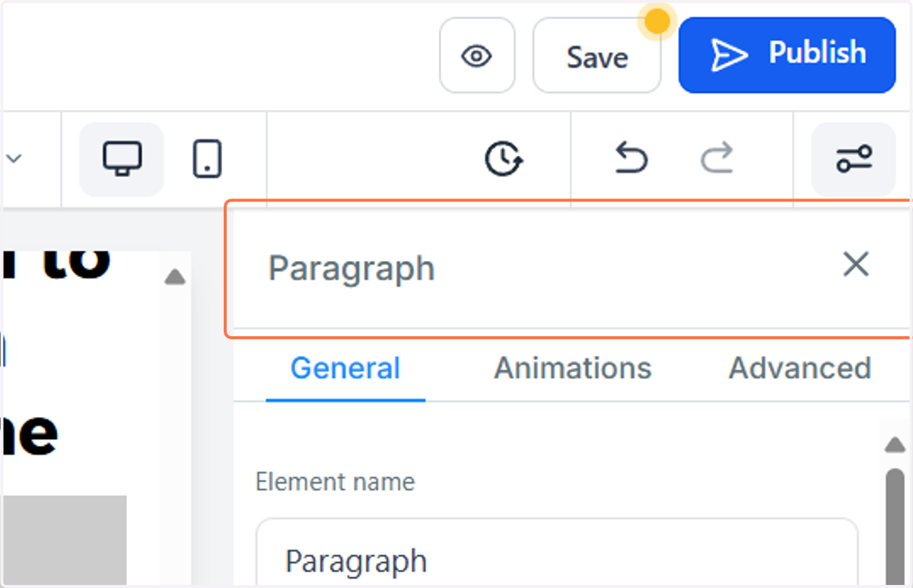Undo the last action
Image resolution: width=913 pixels, height=588 pixels.
click(x=631, y=159)
